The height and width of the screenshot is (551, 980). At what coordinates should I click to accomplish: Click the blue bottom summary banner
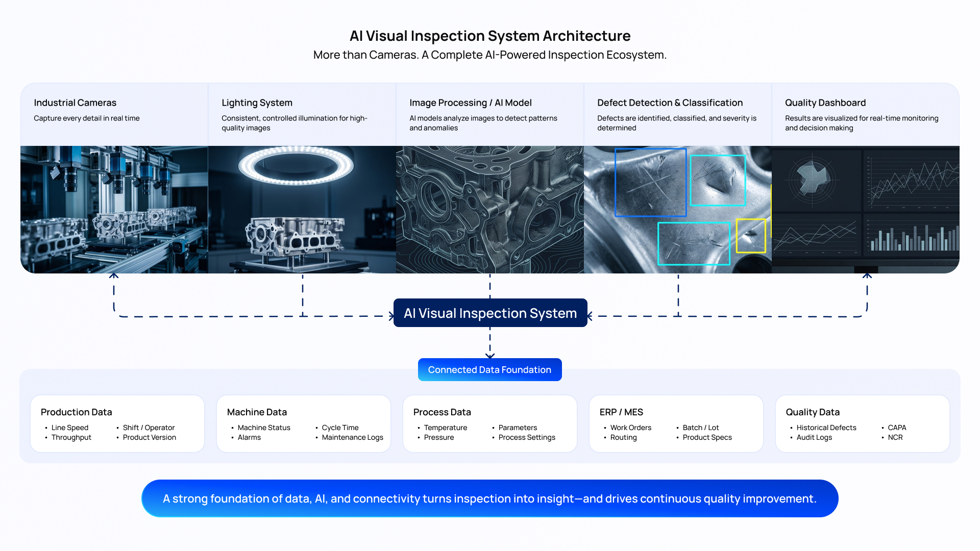point(490,498)
